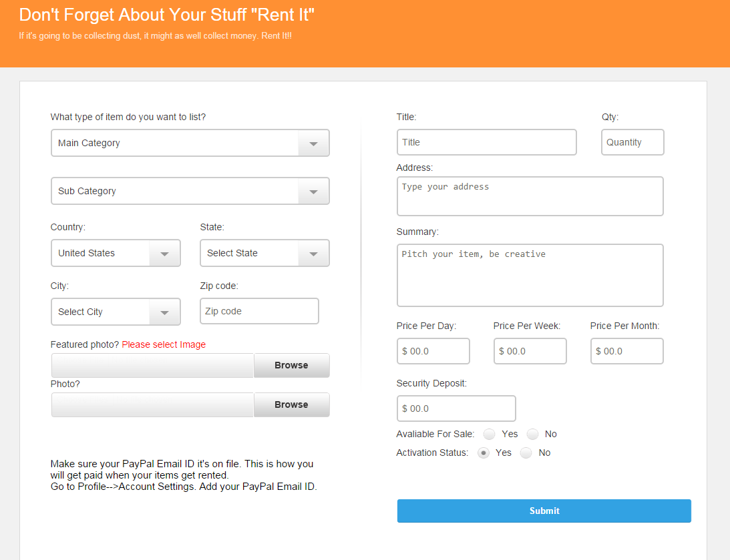
Task: Click 'What type of item' label
Action: (128, 117)
